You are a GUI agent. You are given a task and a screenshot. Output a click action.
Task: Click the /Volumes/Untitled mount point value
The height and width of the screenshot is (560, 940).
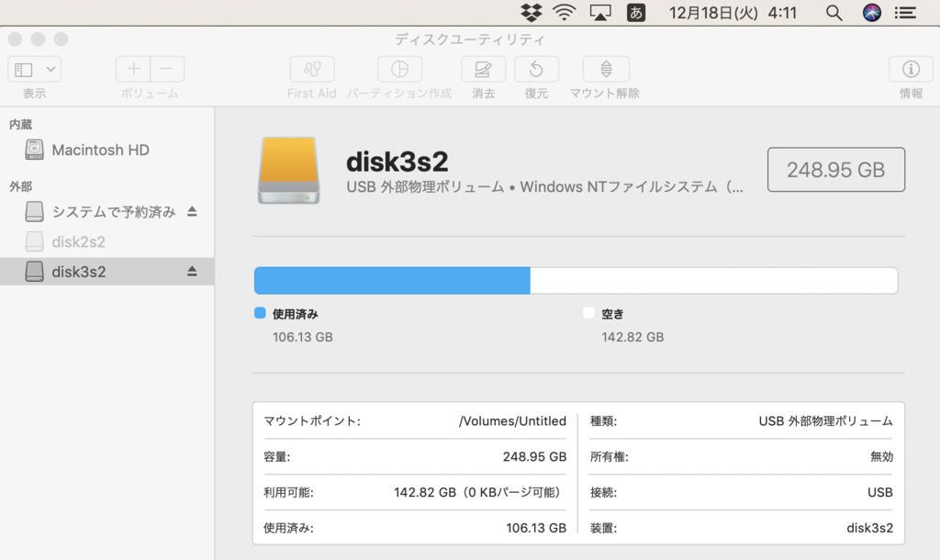point(512,420)
